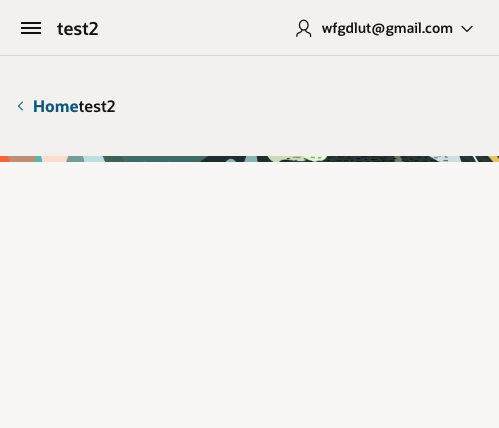Click the yellow segment at banner's right end
499x428 pixels.
(x=495, y=159)
